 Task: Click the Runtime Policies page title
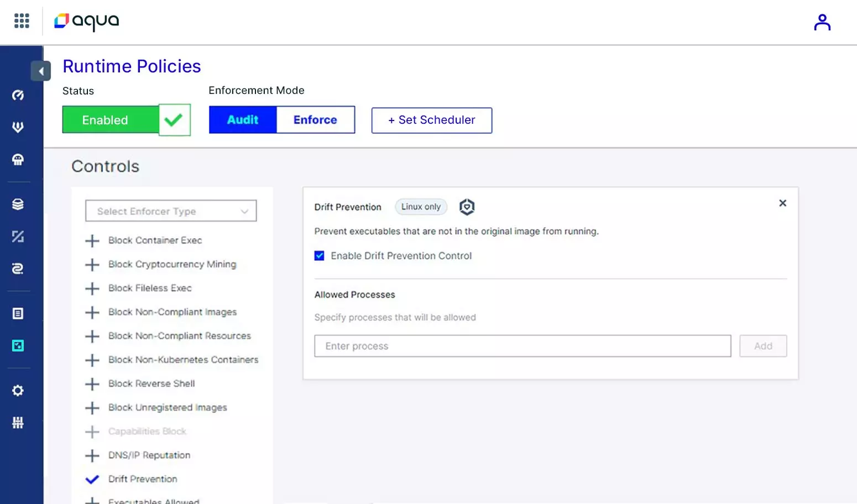pyautogui.click(x=132, y=66)
